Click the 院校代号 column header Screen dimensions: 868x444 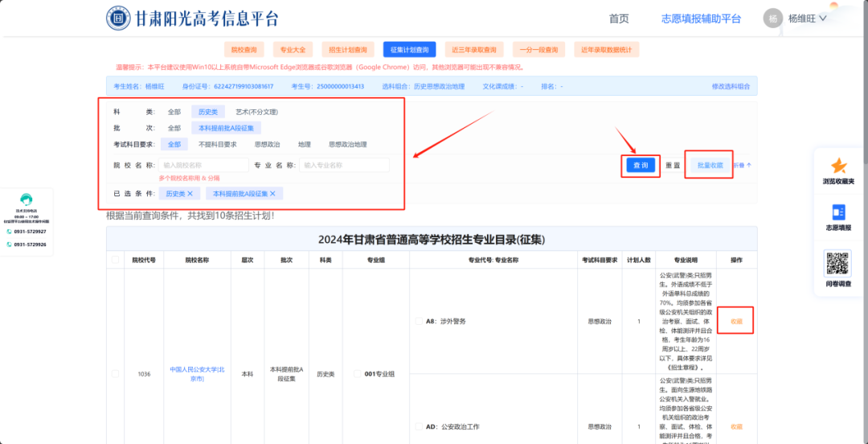pos(143,260)
